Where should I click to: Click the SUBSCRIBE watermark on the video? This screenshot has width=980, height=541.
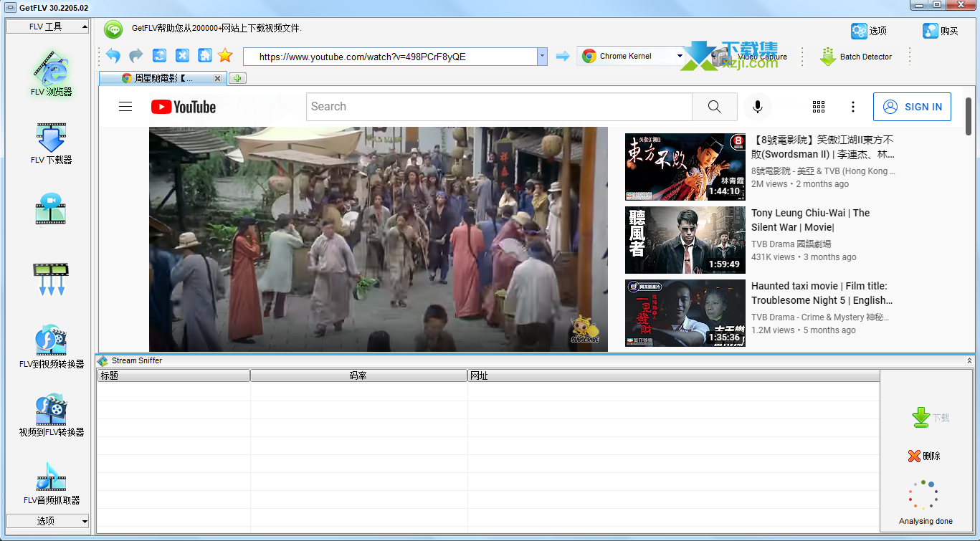(x=585, y=330)
